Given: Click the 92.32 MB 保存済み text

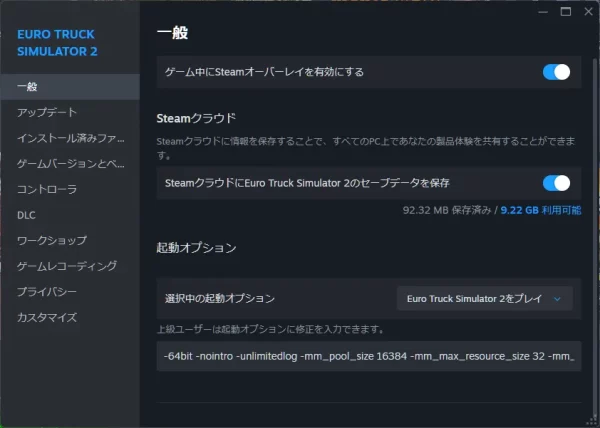Looking at the screenshot, I should click(447, 210).
